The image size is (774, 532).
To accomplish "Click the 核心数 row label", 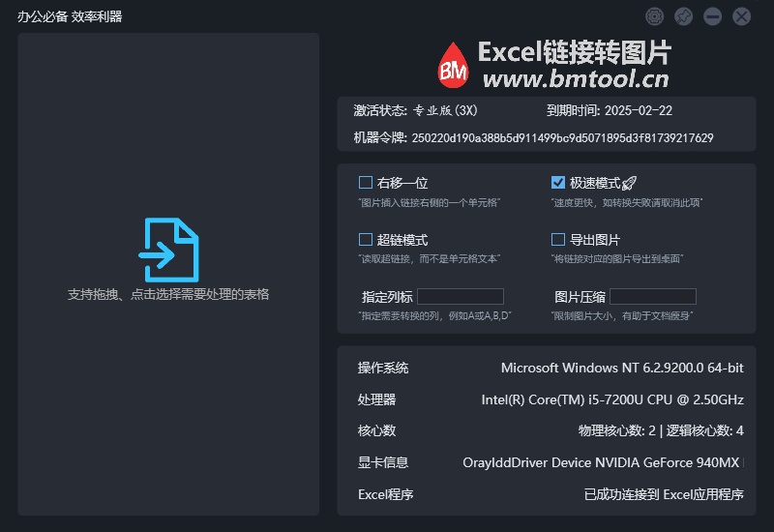I will pos(376,430).
